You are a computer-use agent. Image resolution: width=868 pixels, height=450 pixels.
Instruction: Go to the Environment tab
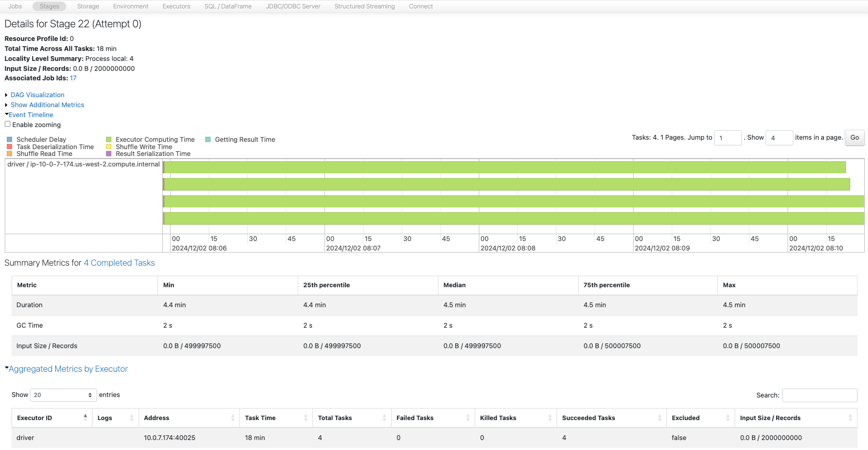(131, 6)
